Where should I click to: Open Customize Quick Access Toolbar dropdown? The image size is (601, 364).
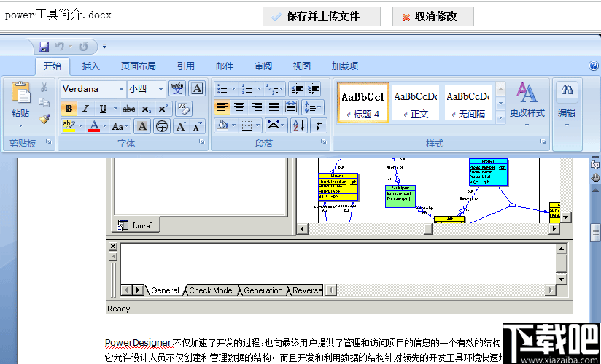pyautogui.click(x=104, y=47)
